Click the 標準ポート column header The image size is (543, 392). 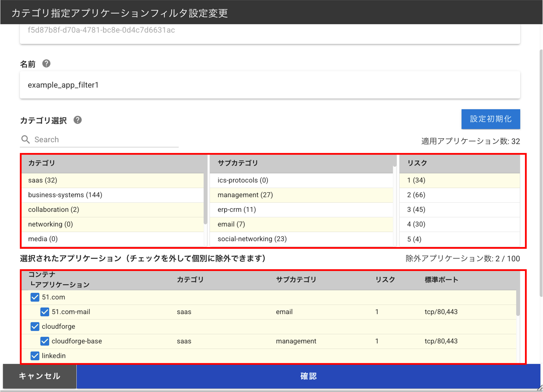point(441,279)
